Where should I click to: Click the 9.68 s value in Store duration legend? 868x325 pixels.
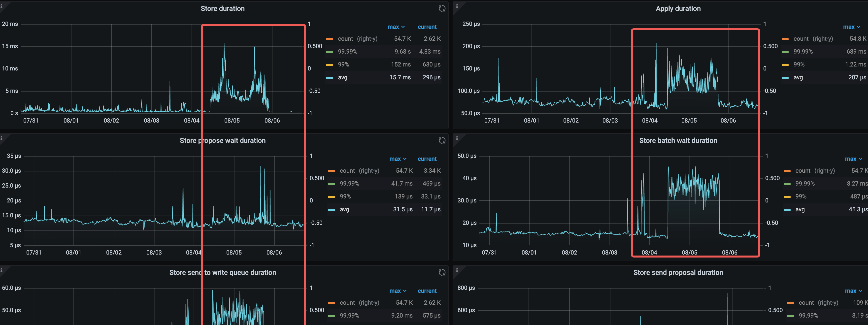pos(403,52)
